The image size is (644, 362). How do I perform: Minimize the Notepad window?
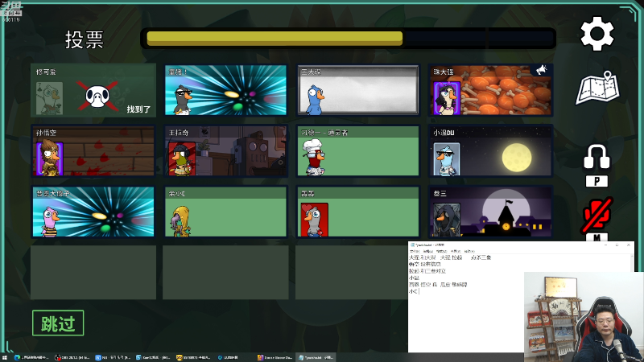coord(605,245)
